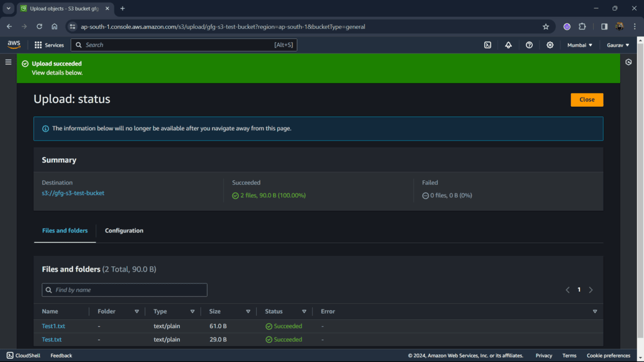Select the Files and folders tab
Screen dimensions: 644x362
(65, 231)
